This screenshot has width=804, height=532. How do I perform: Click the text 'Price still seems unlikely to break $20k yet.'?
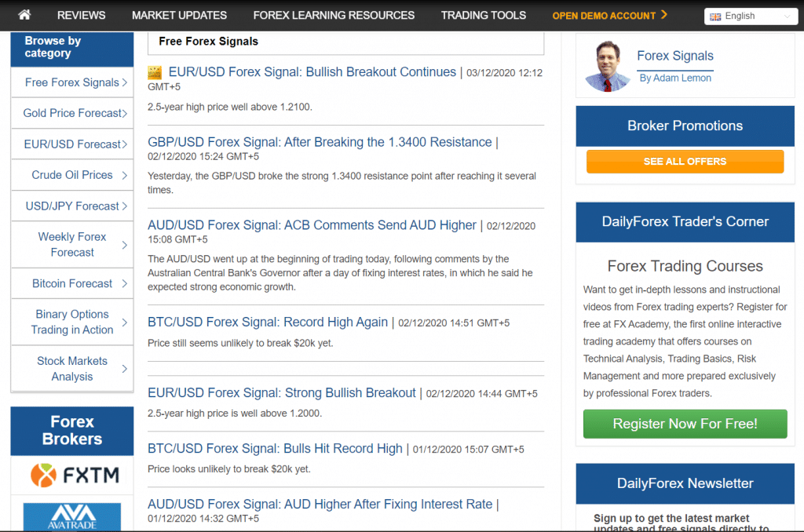click(x=240, y=344)
